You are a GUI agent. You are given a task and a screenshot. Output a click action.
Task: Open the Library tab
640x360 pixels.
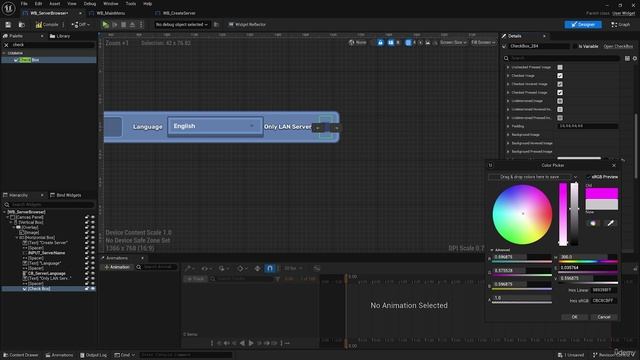[x=60, y=36]
